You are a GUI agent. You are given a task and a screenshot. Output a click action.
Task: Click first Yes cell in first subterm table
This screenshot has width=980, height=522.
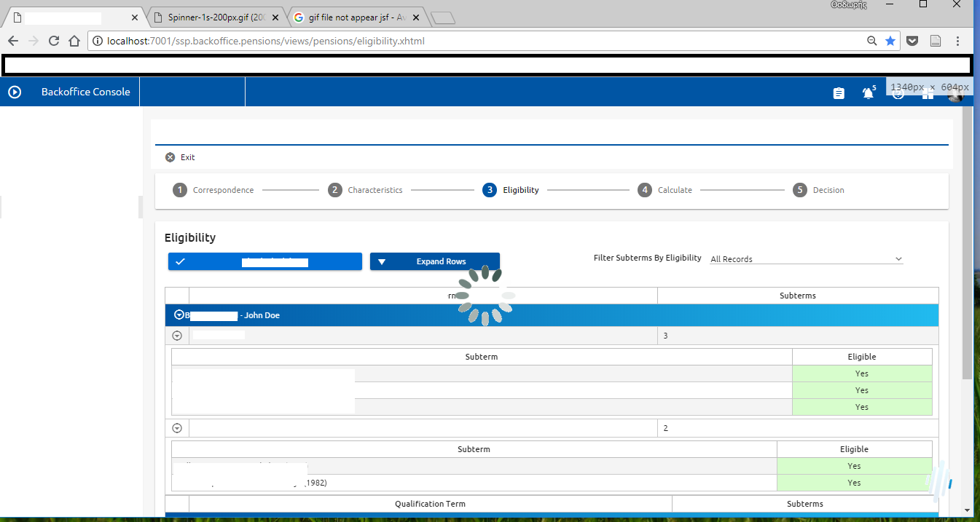point(862,373)
